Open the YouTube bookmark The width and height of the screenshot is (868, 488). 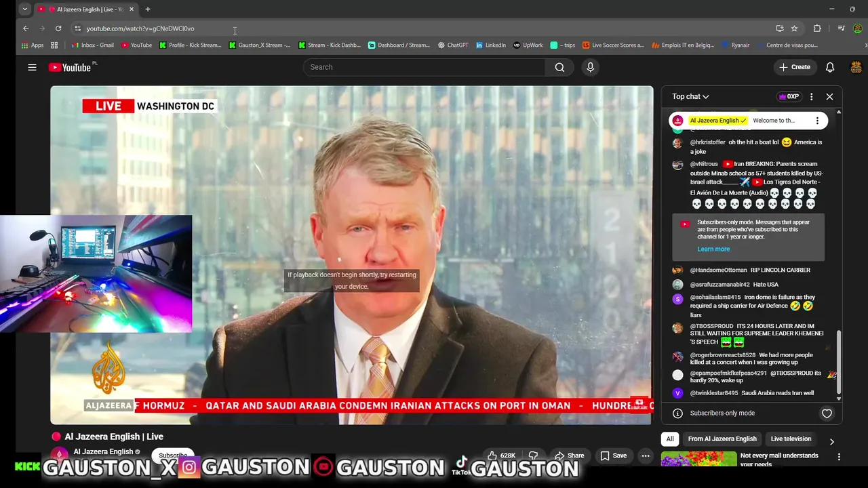136,45
